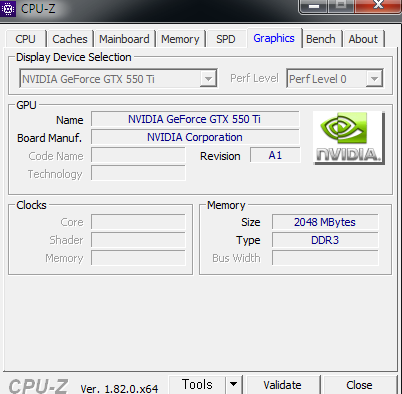Screen dimensions: 402x394
Task: Click the 'Size' label in Memory group
Action: click(251, 222)
